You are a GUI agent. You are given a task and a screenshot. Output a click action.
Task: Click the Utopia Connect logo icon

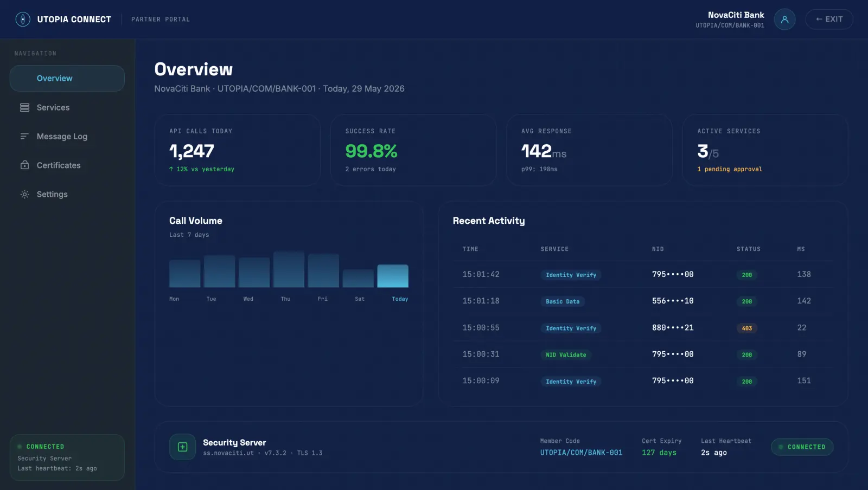click(x=23, y=20)
